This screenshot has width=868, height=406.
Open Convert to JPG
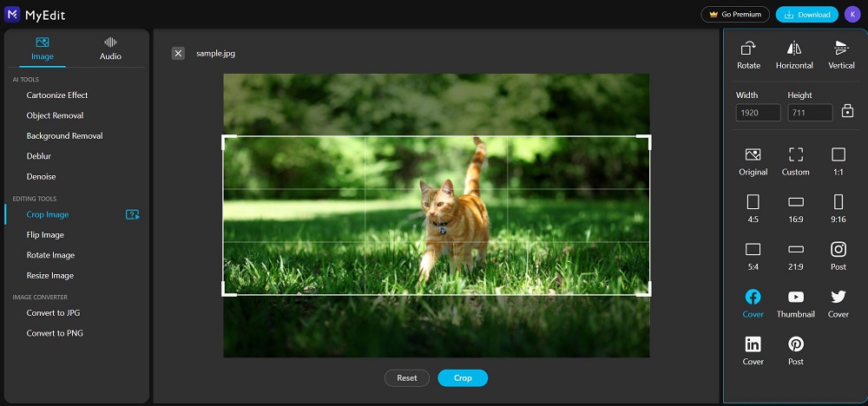pos(53,313)
